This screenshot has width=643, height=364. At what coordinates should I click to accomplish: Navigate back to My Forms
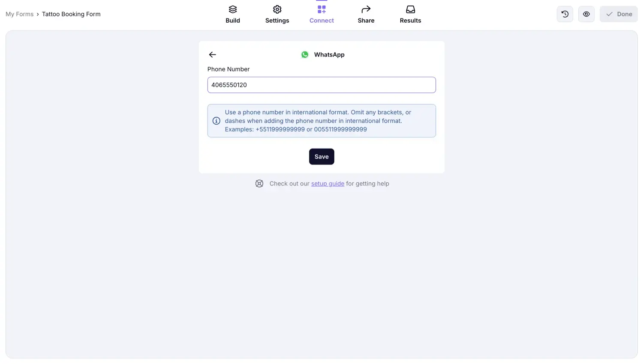point(19,14)
